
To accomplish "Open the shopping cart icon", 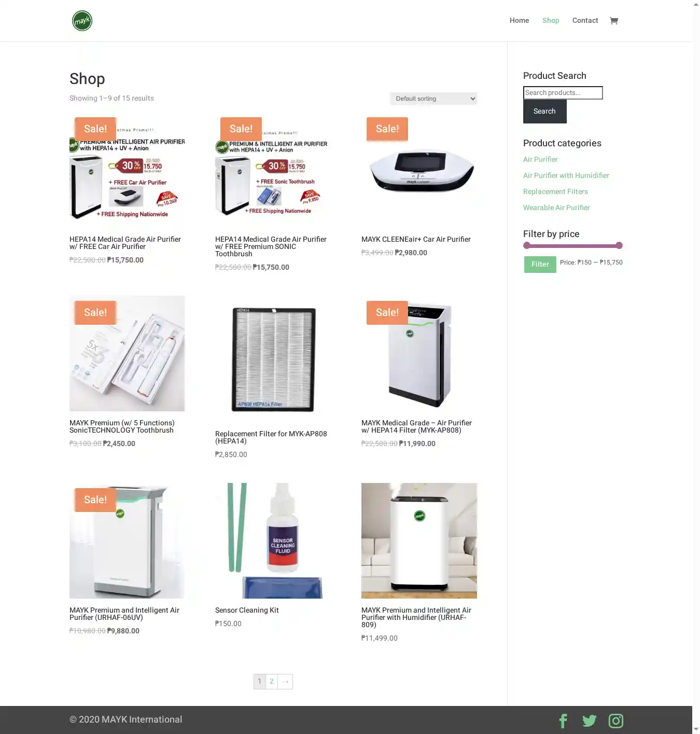I will point(614,21).
